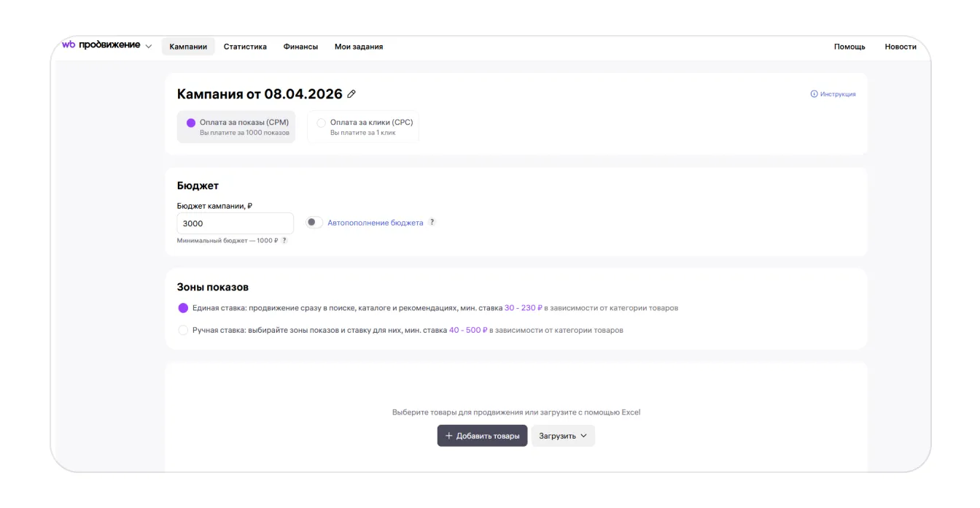Open the Кампании tab

point(188,47)
